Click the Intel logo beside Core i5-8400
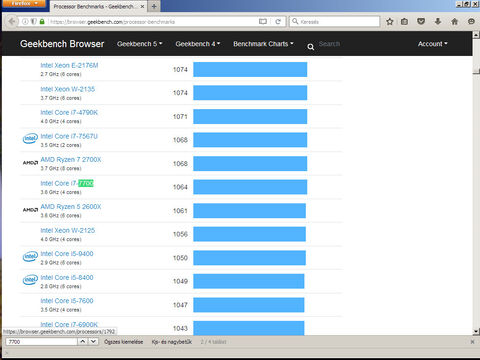 30,280
